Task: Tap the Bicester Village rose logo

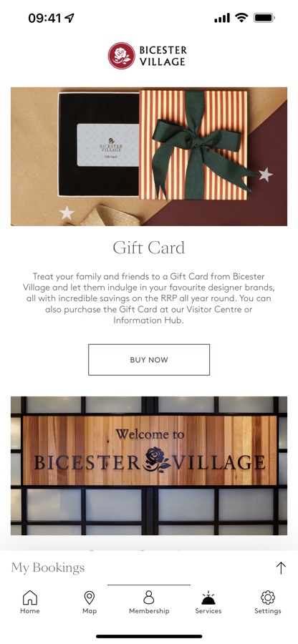Action: [121, 56]
